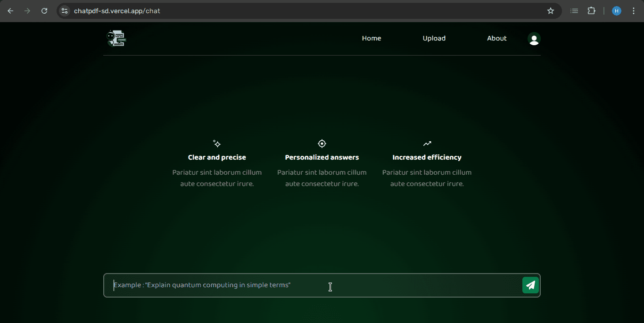Focus the chat prompt input field
The width and height of the screenshot is (644, 323).
coord(311,285)
